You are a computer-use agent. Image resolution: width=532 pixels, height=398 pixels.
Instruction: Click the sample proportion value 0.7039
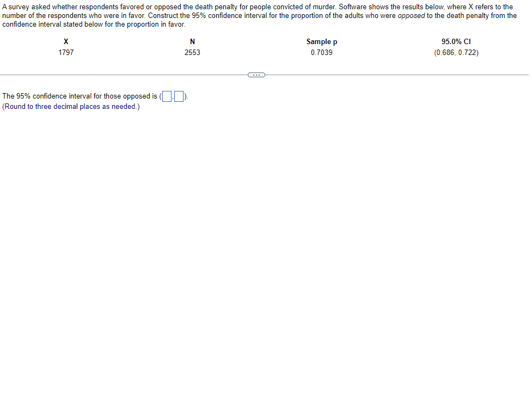point(322,53)
